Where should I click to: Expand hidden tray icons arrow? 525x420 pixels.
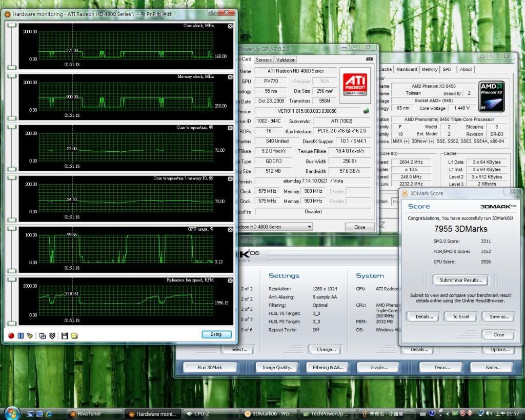[447, 414]
